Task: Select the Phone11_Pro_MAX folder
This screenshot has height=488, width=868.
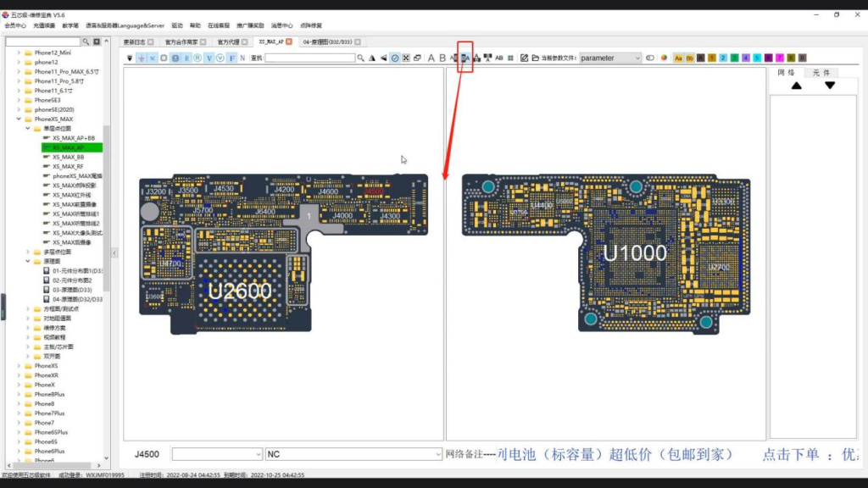Action: (x=66, y=72)
